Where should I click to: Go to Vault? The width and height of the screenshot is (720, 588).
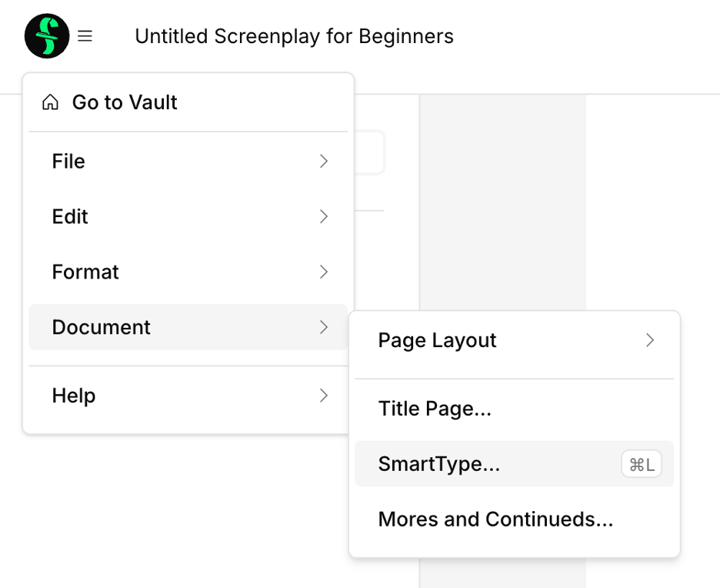(x=125, y=102)
